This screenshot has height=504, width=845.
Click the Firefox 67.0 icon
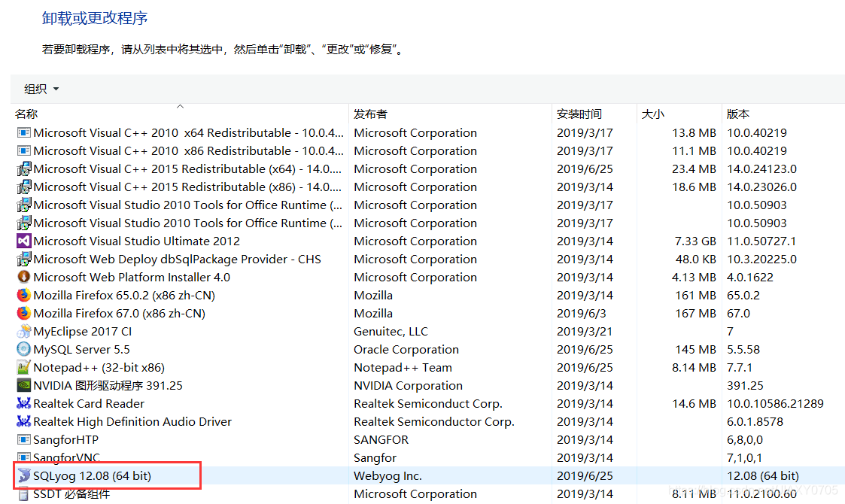coord(24,313)
